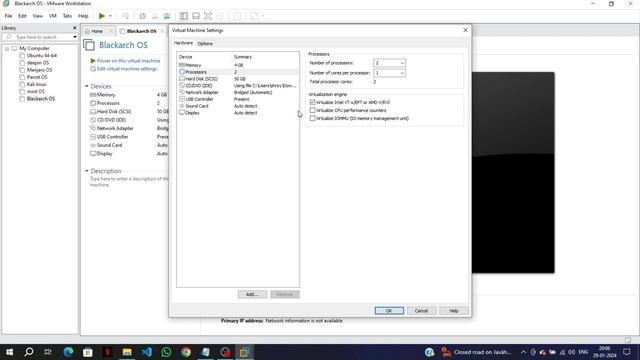The height and width of the screenshot is (360, 640).
Task: Select deepin OS in the library tree
Action: [38, 63]
